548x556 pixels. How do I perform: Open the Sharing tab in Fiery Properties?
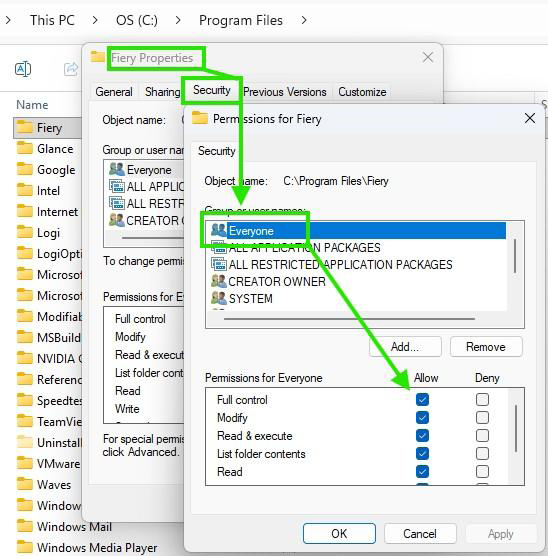click(x=162, y=92)
